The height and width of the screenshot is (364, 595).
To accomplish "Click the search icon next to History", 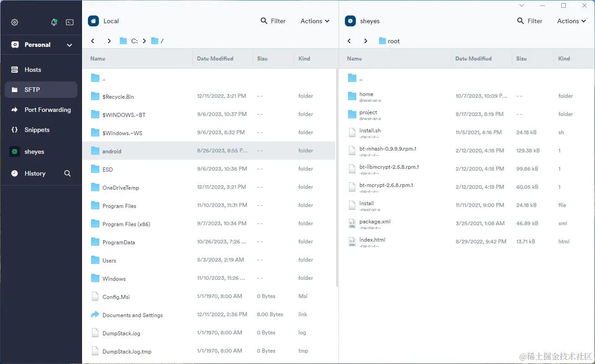I will (x=67, y=173).
